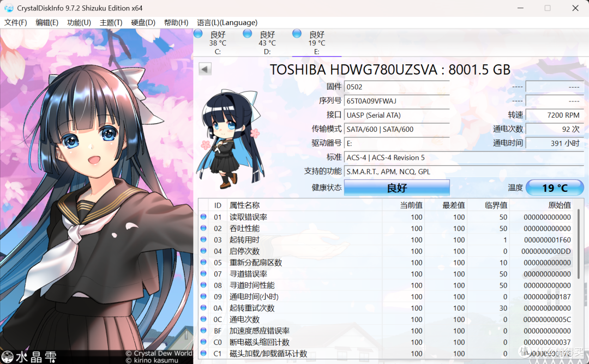Click the 原始值 column header

pyautogui.click(x=542, y=205)
